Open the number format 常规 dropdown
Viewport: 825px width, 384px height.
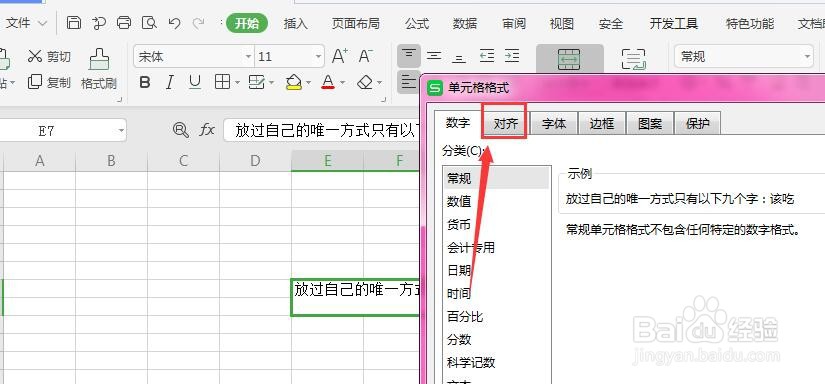pos(807,56)
